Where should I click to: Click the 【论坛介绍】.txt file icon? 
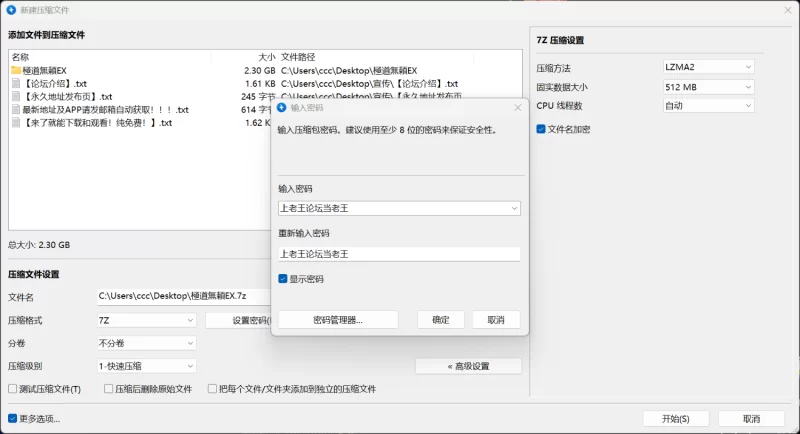16,83
